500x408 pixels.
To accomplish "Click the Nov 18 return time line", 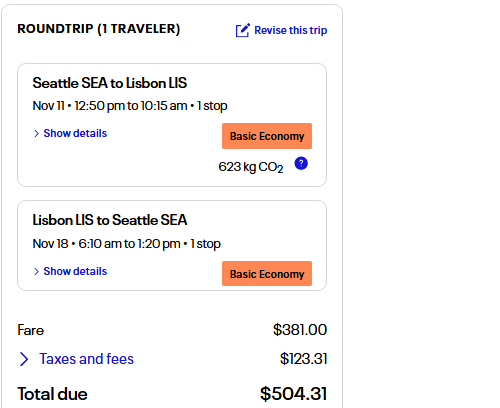I will (x=127, y=244).
